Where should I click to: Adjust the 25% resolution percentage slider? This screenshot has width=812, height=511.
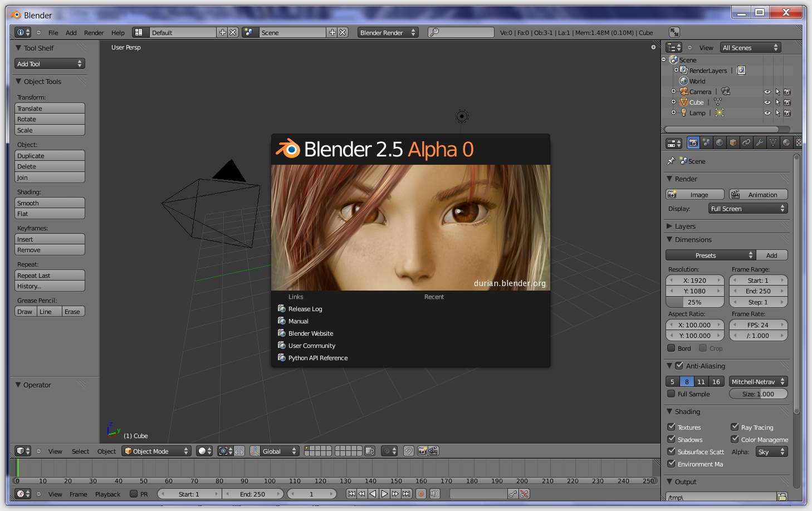coord(694,302)
